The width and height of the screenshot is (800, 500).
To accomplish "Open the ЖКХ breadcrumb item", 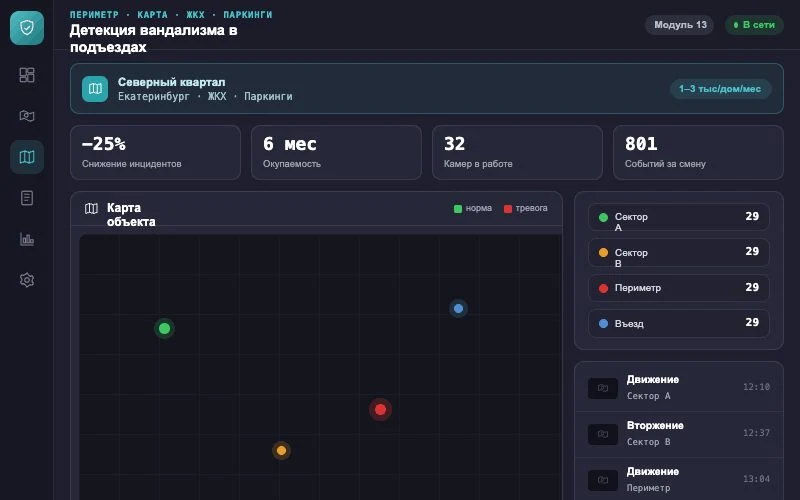I will [195, 15].
